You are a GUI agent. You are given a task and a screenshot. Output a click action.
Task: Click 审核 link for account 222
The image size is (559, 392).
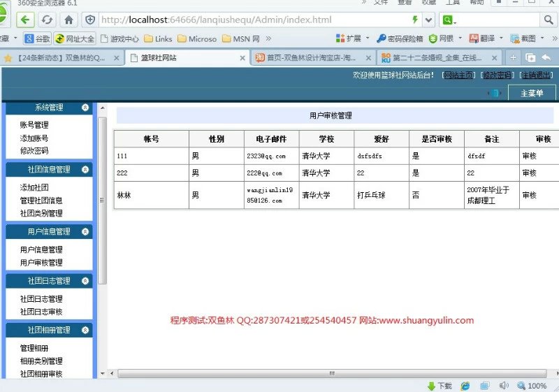pyautogui.click(x=530, y=173)
